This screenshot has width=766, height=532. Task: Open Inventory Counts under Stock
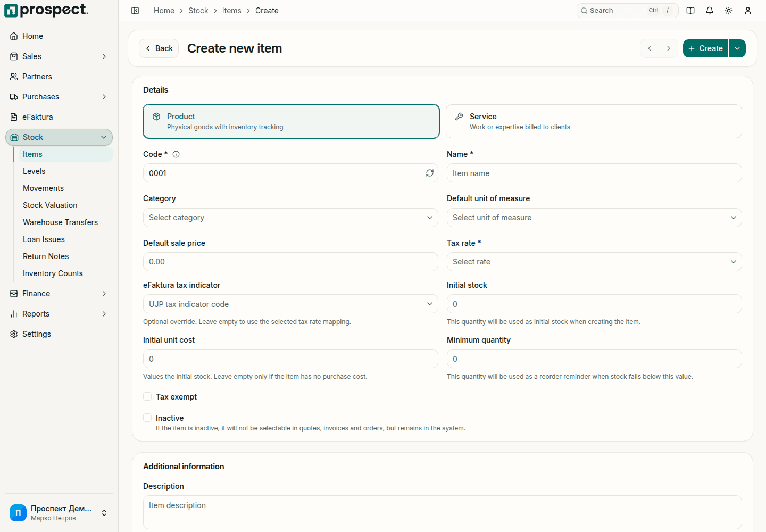coord(65,273)
